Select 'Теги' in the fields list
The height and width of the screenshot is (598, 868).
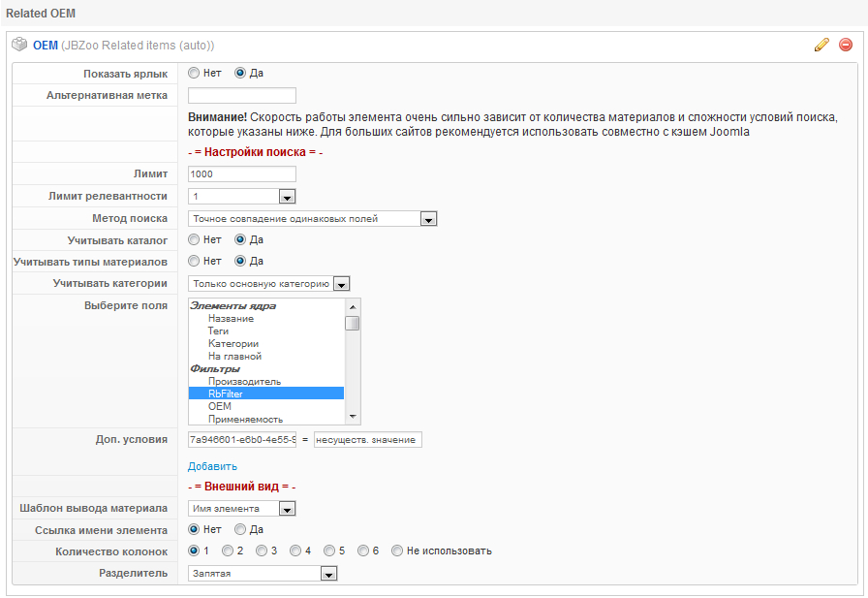click(x=218, y=330)
